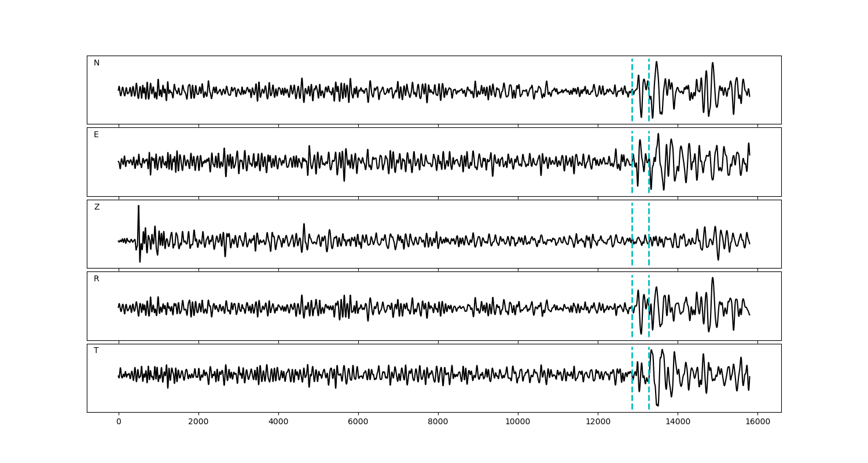Click the tallest late peak in R trace
Viewport: 868px width, 463px height.
(712, 279)
